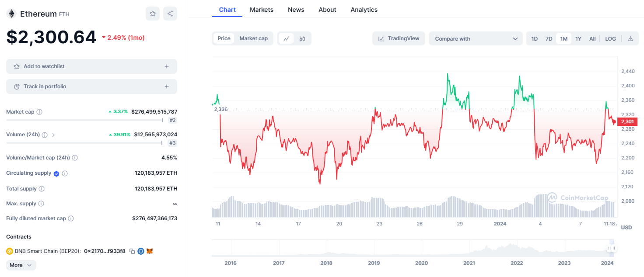Viewport: 644px width, 277px height.
Task: Click the 2020 label on overview timeline
Action: [421, 263]
